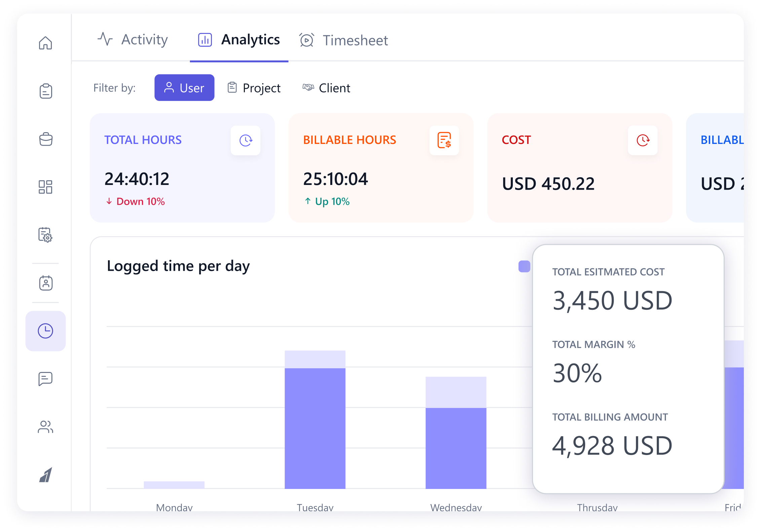Open the Dashboard grid icon in the sidebar
The height and width of the screenshot is (532, 761).
point(46,187)
